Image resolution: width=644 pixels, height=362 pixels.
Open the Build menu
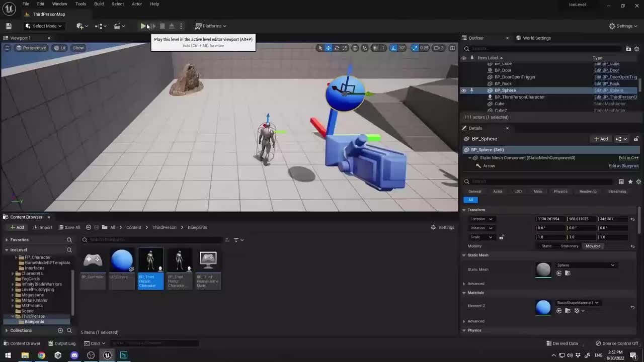[x=99, y=4]
